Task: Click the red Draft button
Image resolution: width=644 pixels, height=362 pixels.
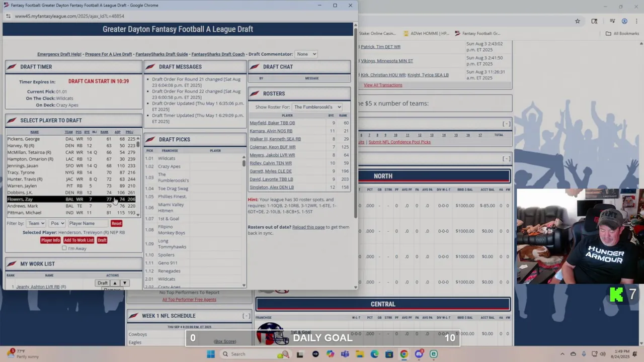Action: coord(102,240)
